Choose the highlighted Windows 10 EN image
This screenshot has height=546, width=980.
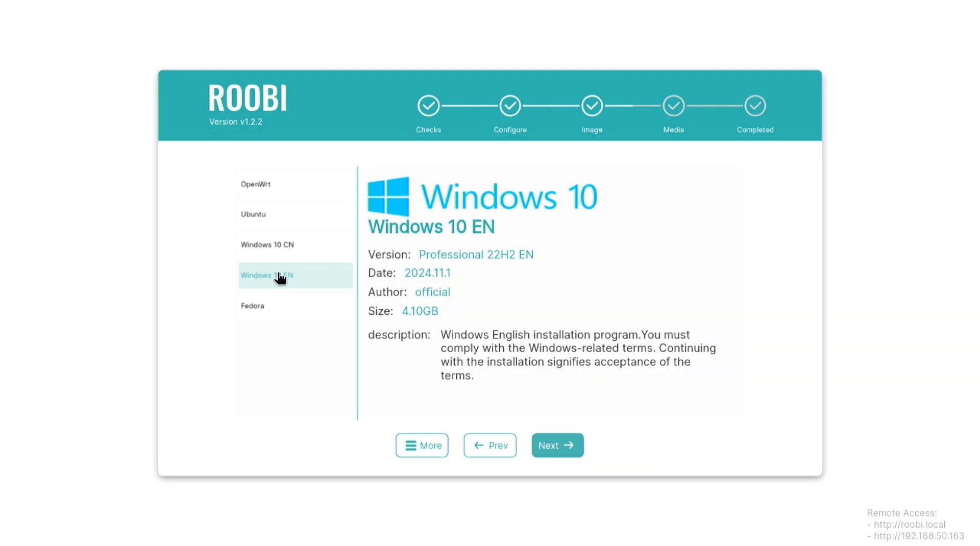pyautogui.click(x=296, y=276)
